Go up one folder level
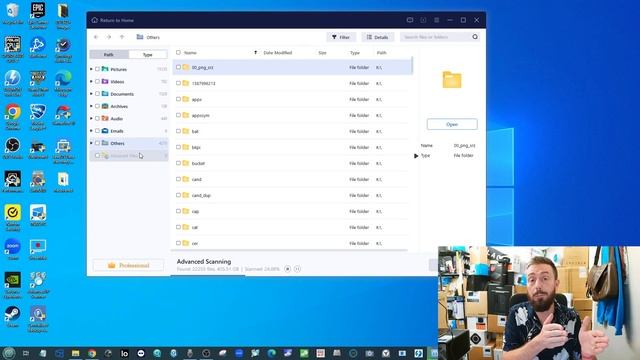 tap(122, 37)
